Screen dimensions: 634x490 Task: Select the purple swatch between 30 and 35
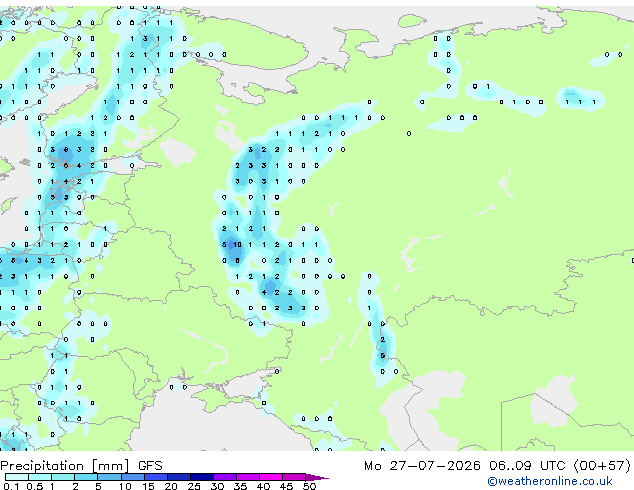coord(224,477)
